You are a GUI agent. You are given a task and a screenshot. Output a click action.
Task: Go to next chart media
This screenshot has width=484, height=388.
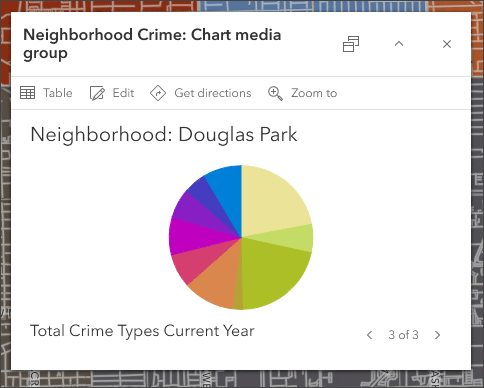tap(438, 335)
